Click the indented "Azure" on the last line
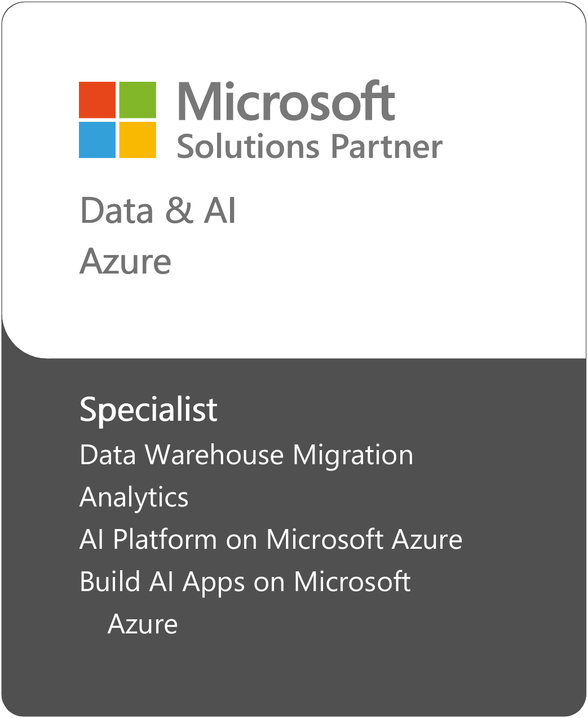This screenshot has height=718, width=588. (143, 624)
